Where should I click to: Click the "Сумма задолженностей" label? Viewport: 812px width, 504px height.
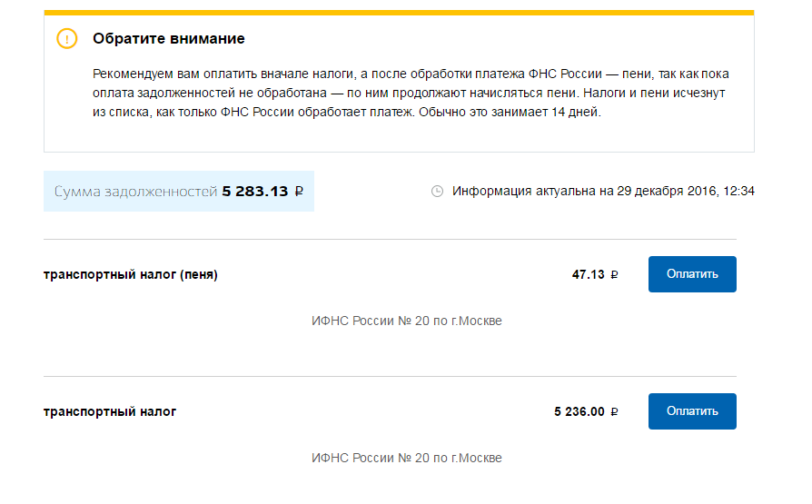tap(135, 192)
